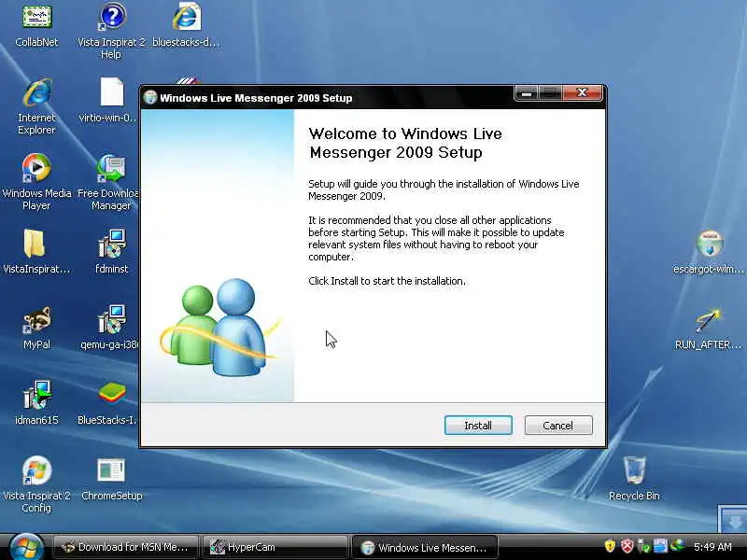Click Install in the Messenger setup dialog
This screenshot has width=747, height=560.
(x=478, y=426)
